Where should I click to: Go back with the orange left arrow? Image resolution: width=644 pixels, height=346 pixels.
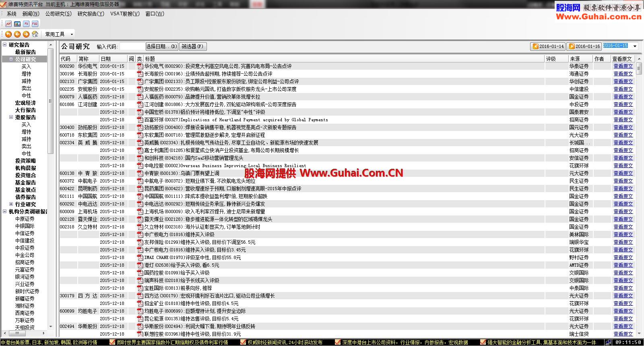[x=17, y=34]
